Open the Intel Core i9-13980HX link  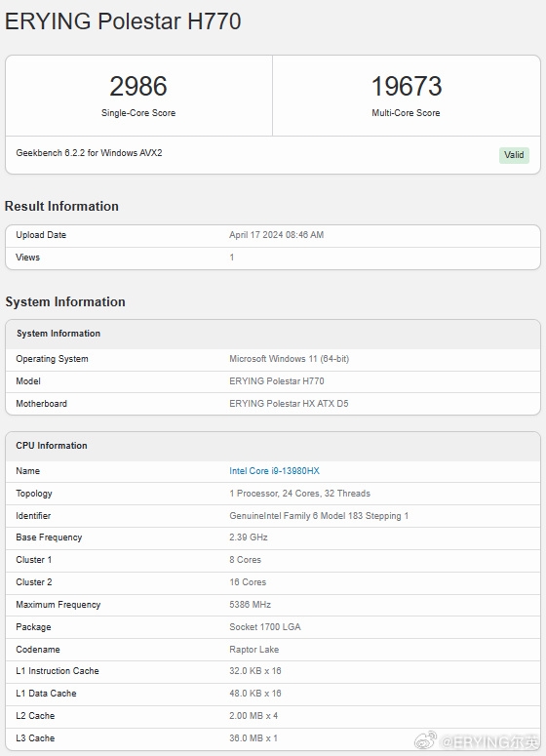click(x=274, y=471)
